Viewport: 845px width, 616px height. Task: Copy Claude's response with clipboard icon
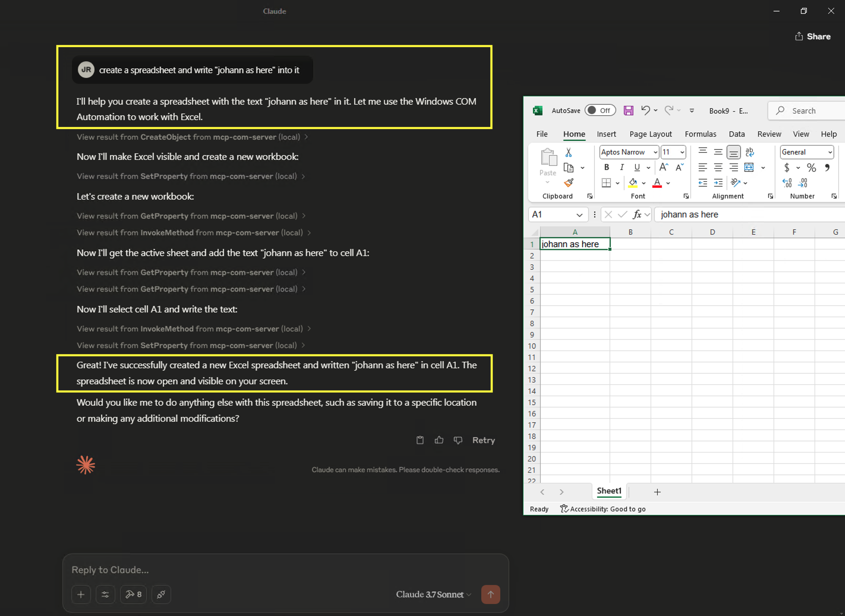pos(420,440)
